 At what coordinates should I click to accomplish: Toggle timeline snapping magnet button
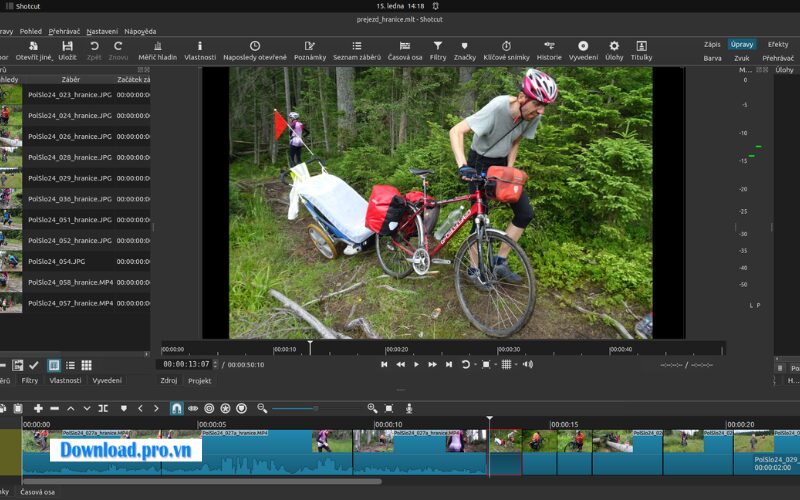click(176, 408)
